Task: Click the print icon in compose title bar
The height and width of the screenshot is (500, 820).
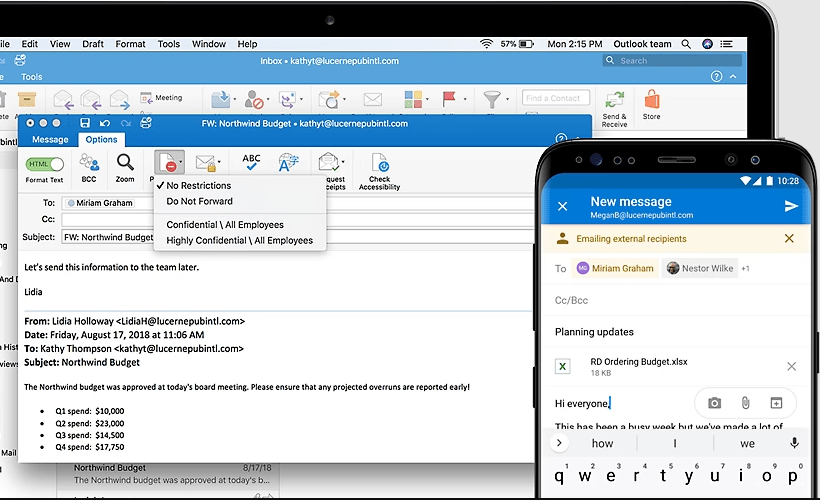Action: (x=146, y=123)
